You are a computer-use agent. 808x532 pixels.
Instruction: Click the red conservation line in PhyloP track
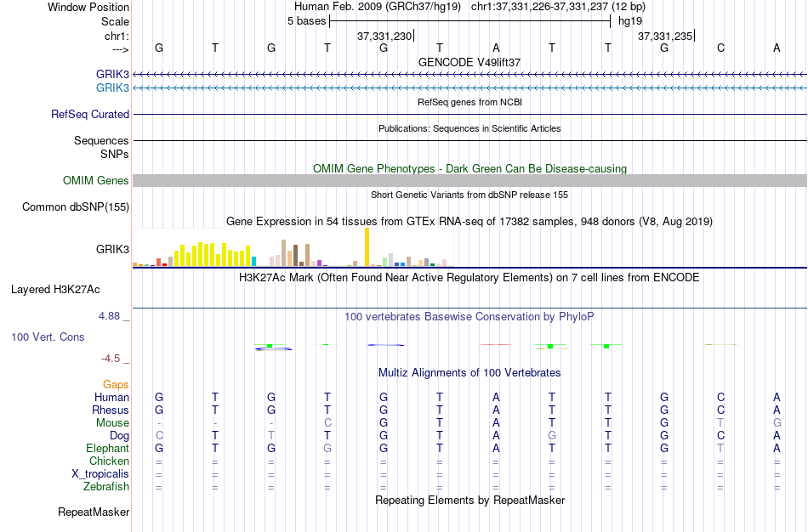495,344
